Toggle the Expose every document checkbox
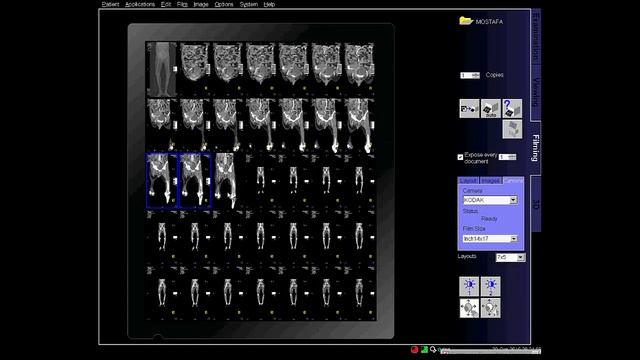Viewport: 640px width, 360px height. click(460, 157)
